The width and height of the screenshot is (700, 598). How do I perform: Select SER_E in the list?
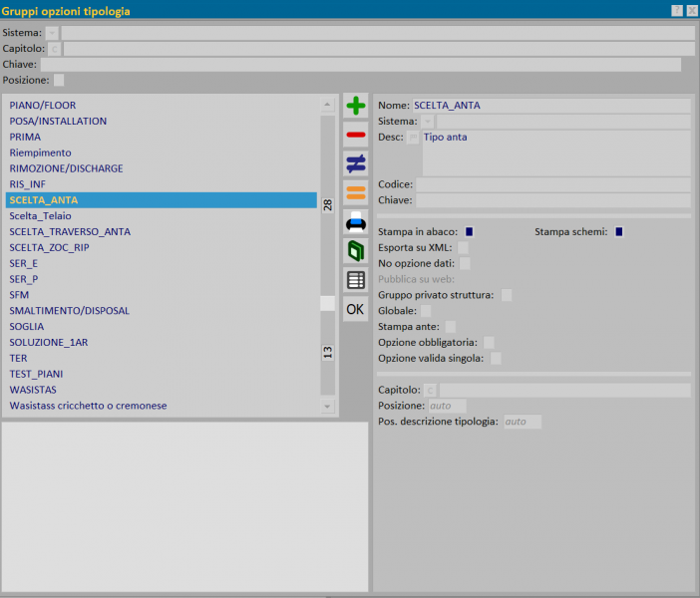(162, 263)
